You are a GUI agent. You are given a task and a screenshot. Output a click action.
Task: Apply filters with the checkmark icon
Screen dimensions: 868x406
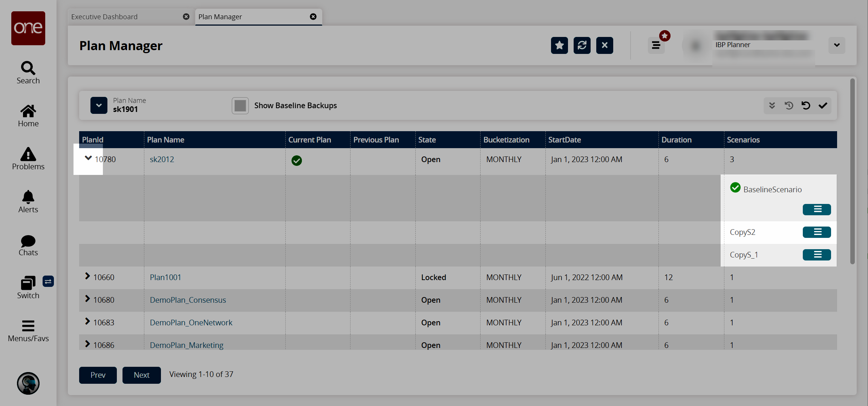(823, 106)
